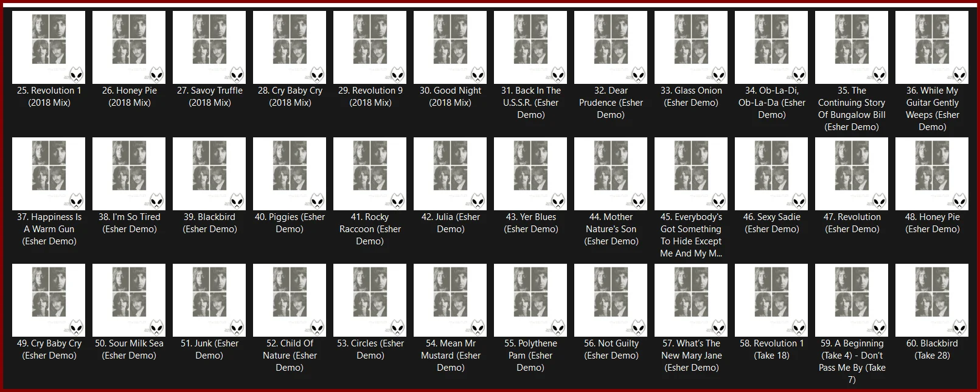The width and height of the screenshot is (980, 392).
Task: Select the label '55. Polythene Pam (Esher Demo)'
Action: [x=530, y=356]
